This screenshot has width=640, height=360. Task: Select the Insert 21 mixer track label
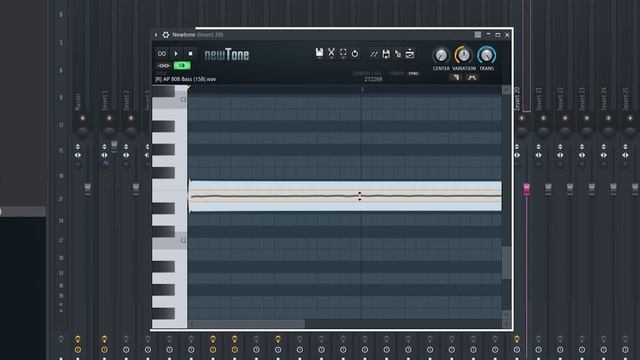point(539,98)
